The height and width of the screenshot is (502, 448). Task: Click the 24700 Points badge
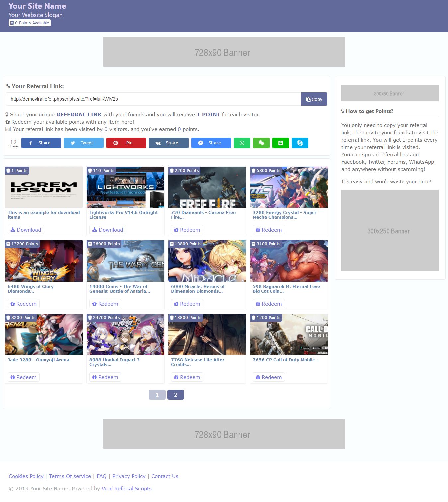pos(104,318)
